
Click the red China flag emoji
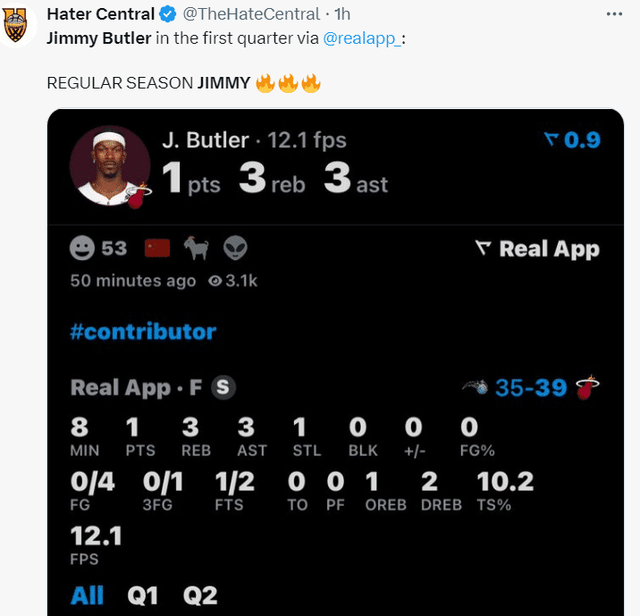point(159,247)
